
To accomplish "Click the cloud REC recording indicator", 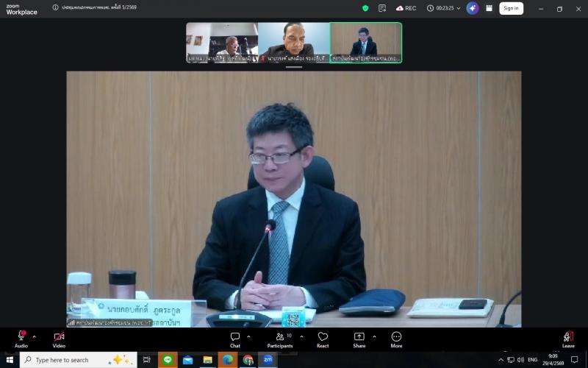I will 406,8.
